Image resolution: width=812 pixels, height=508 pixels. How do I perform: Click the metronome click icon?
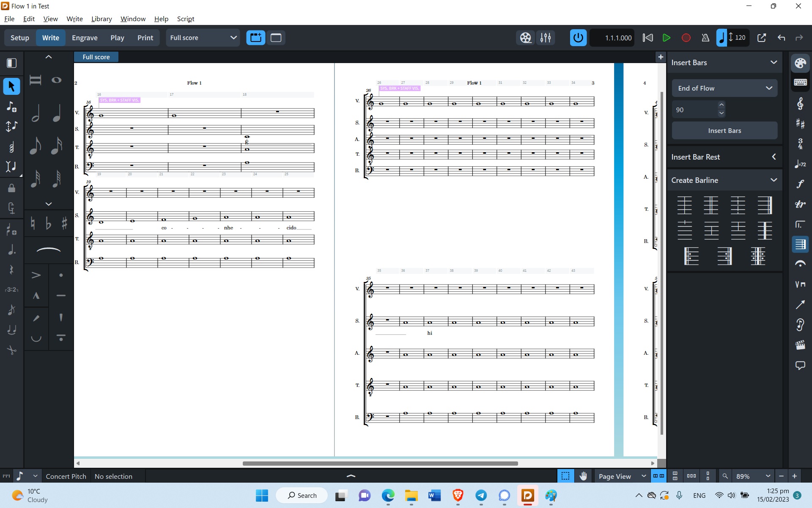(x=705, y=38)
